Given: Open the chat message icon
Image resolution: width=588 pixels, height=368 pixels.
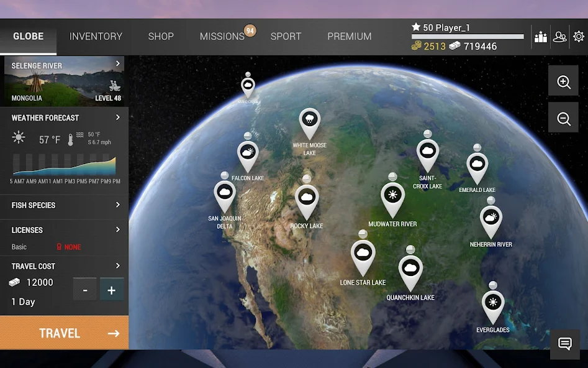Looking at the screenshot, I should tap(564, 344).
